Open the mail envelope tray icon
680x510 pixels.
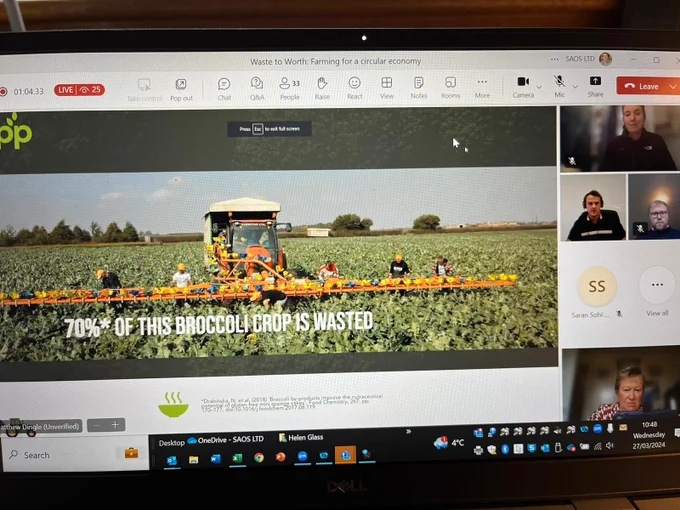[623, 428]
